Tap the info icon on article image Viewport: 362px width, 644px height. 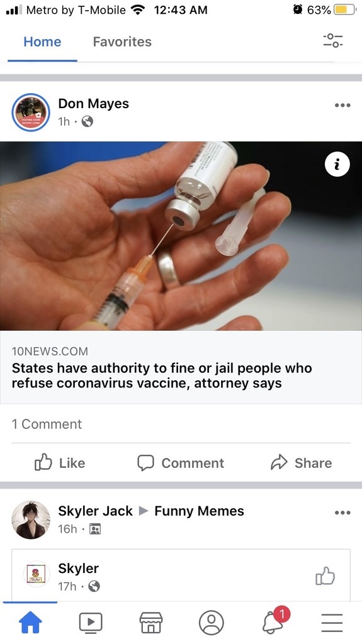point(337,164)
